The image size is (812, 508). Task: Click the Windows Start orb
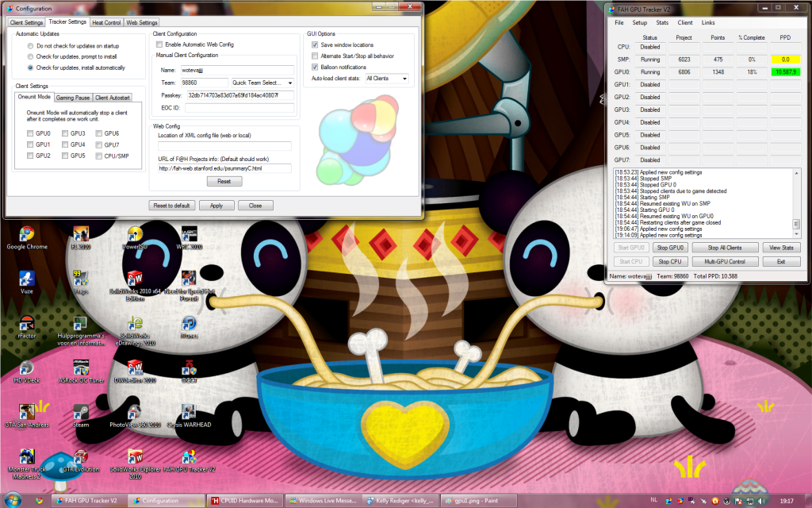13,500
